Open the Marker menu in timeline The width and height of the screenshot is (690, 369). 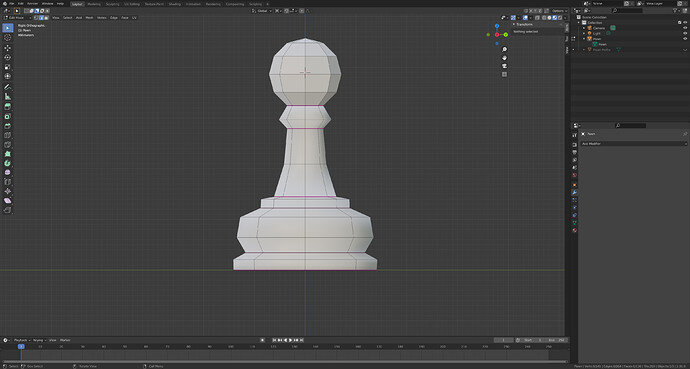pyautogui.click(x=65, y=340)
